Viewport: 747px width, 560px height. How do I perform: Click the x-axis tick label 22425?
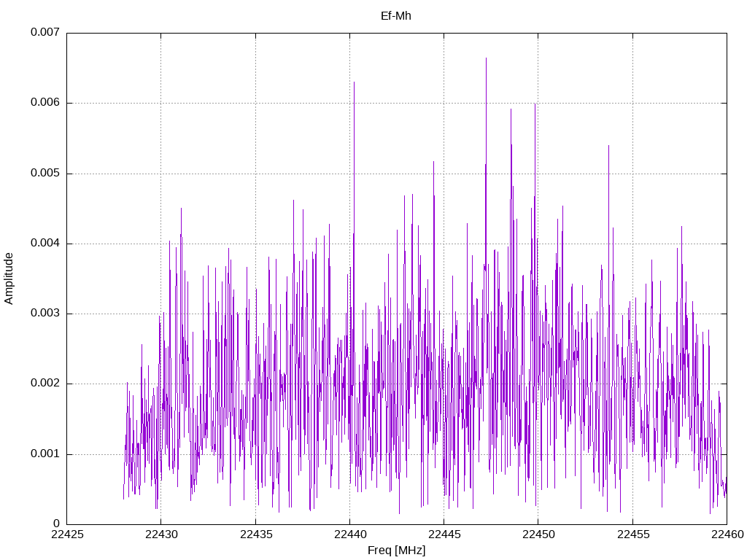67,534
